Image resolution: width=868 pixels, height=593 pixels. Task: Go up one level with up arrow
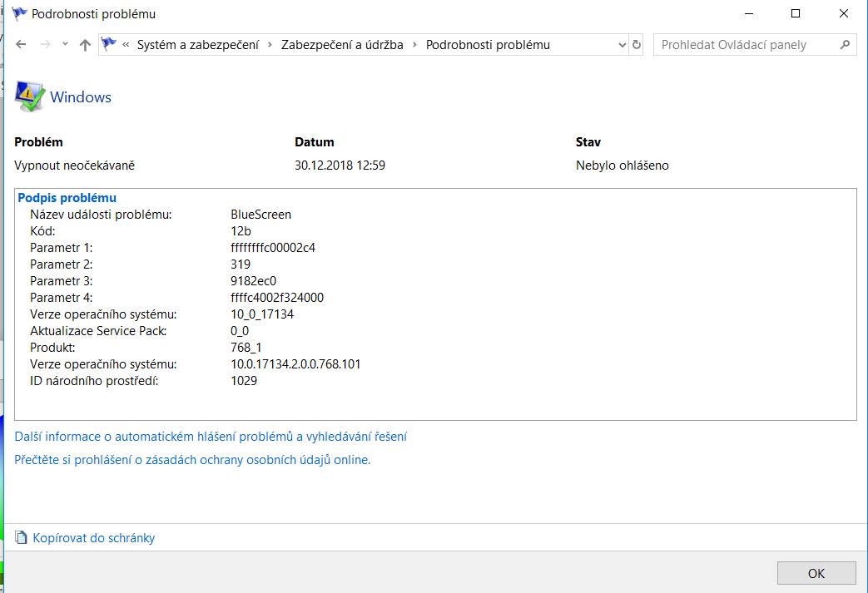coord(85,45)
